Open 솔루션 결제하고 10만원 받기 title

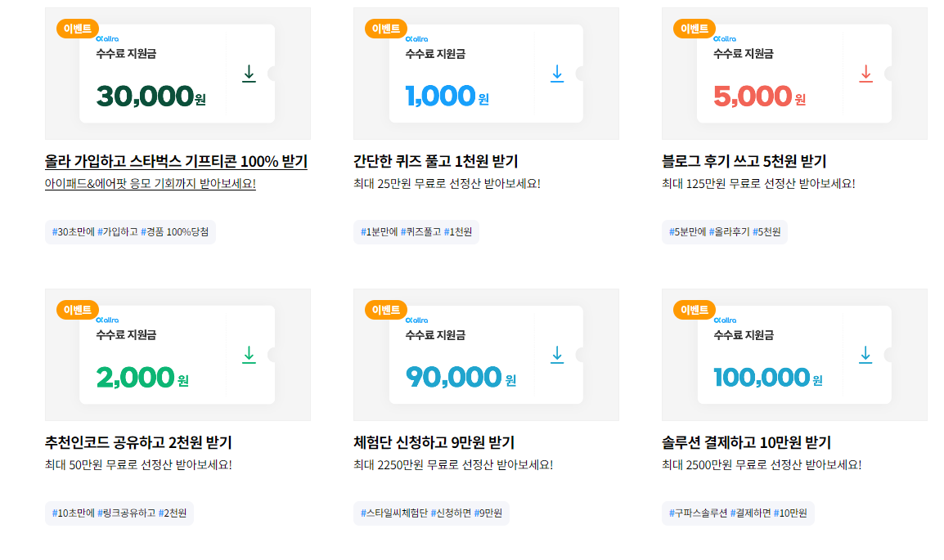(x=746, y=442)
